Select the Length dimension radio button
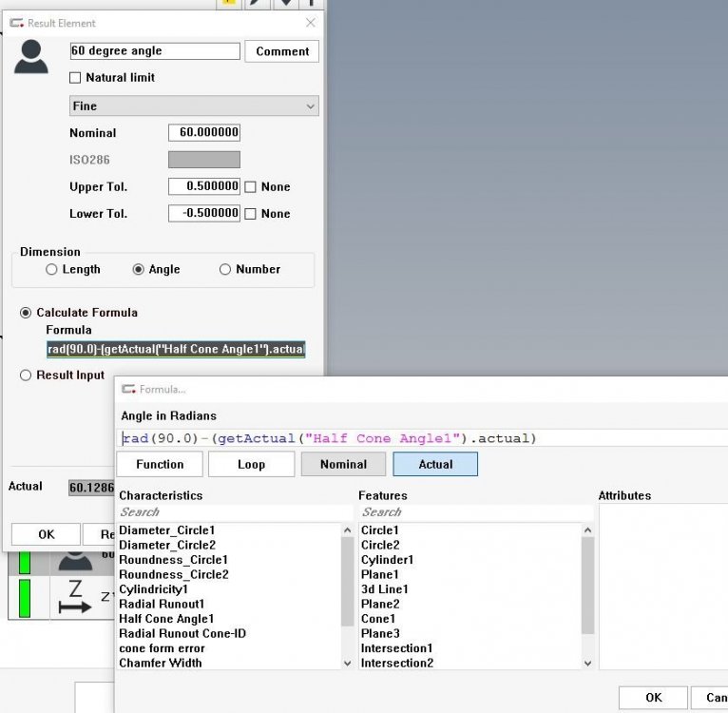Image resolution: width=728 pixels, height=713 pixels. click(51, 270)
